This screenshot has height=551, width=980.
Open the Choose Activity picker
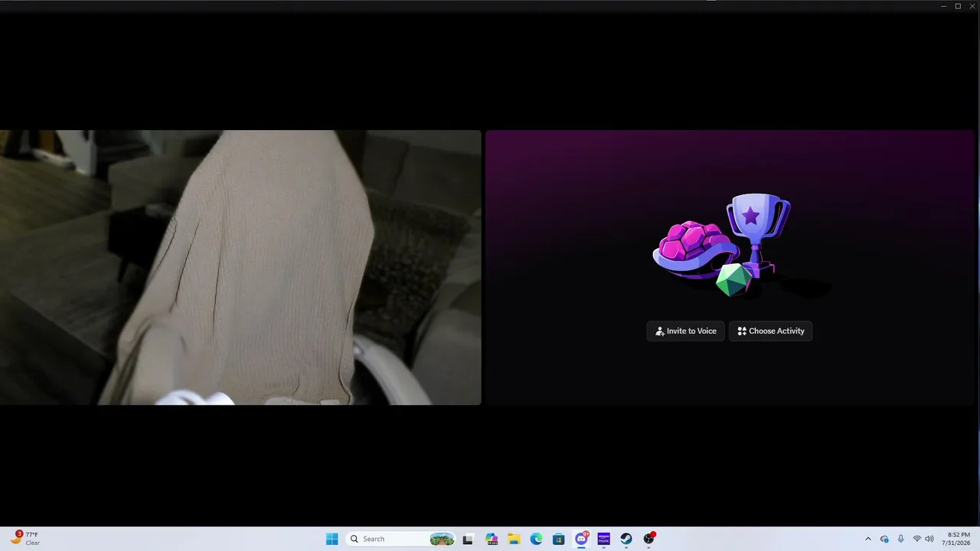tap(770, 331)
